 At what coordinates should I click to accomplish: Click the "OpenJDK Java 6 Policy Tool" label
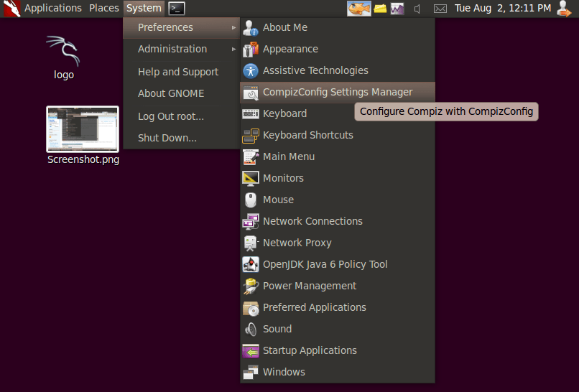[325, 265]
